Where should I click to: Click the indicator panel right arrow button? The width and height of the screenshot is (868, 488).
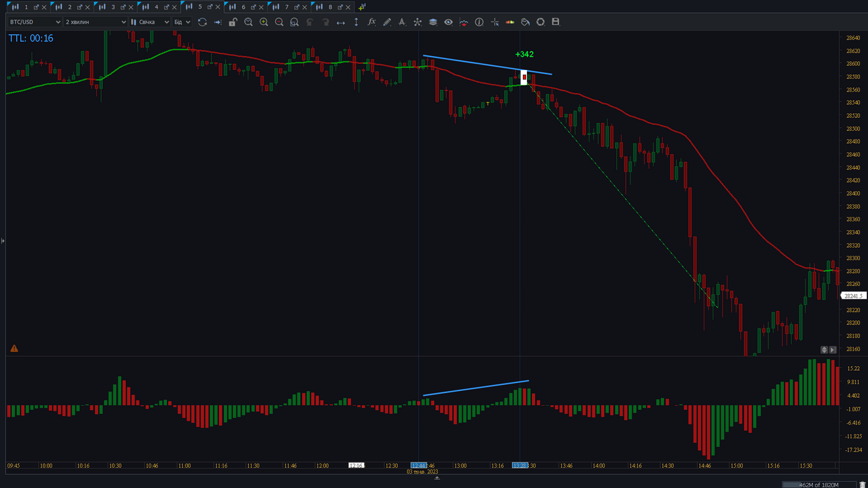(833, 350)
